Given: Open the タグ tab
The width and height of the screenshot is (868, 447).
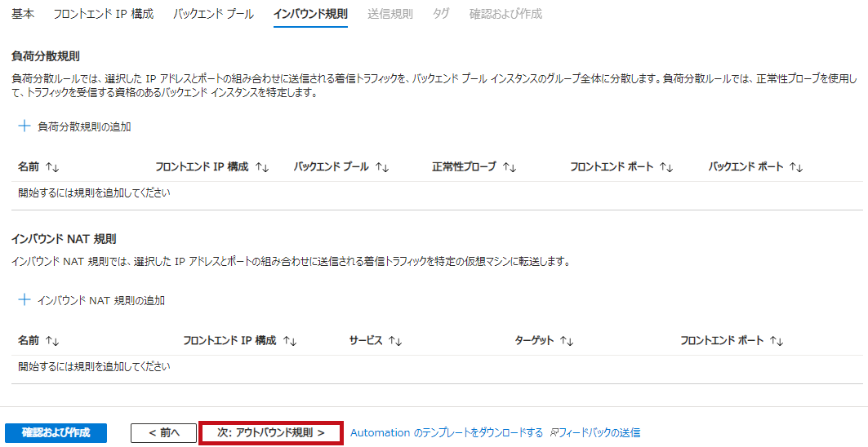Looking at the screenshot, I should click(x=441, y=14).
